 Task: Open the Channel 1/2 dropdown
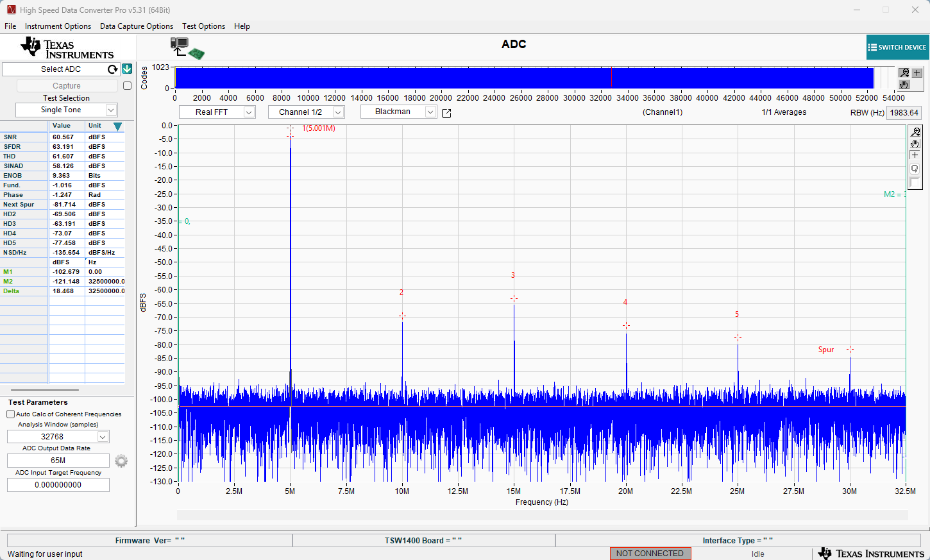(x=338, y=112)
